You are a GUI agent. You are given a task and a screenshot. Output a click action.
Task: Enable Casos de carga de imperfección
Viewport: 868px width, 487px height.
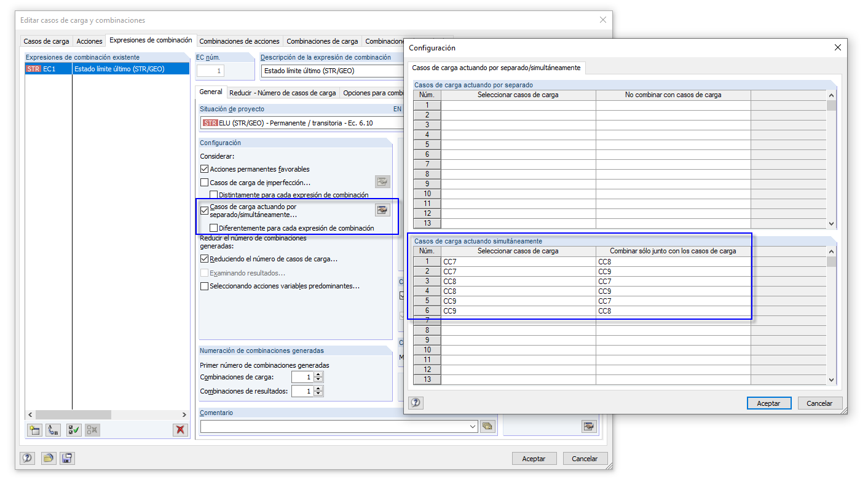[205, 183]
